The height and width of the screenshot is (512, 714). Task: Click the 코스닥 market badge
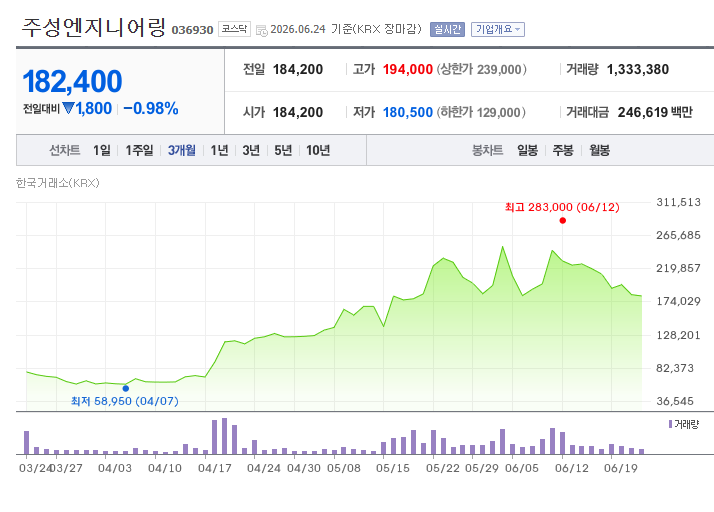click(234, 29)
